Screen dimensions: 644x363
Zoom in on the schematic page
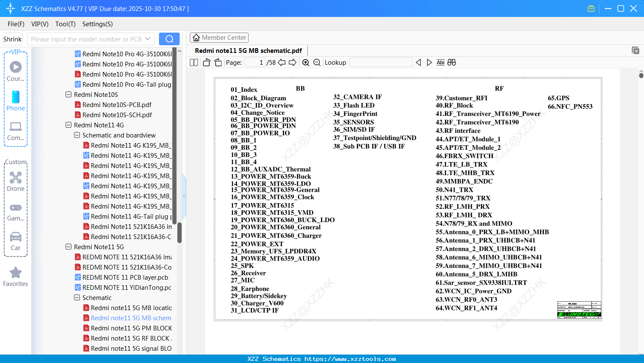[x=305, y=62]
